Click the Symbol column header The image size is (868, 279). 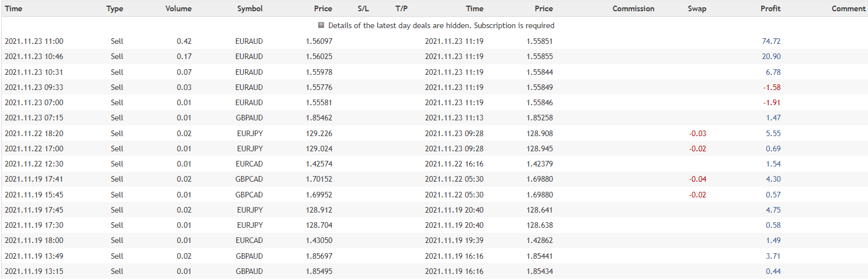(249, 8)
